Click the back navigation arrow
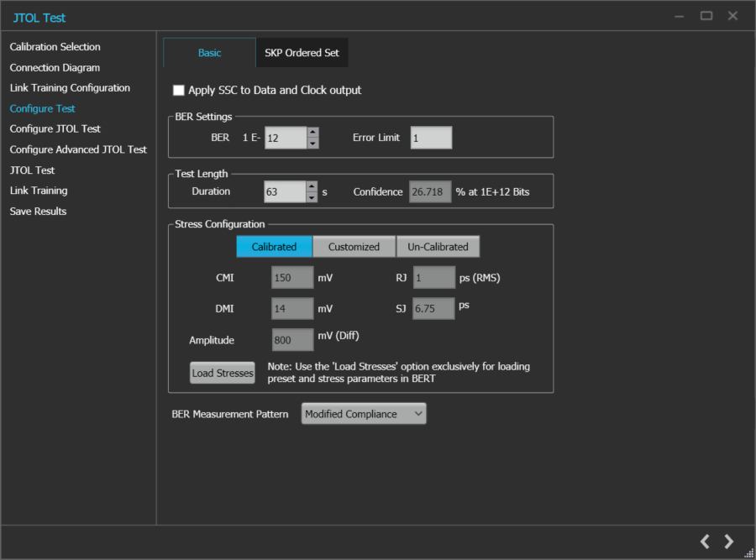Image resolution: width=756 pixels, height=560 pixels. point(704,542)
